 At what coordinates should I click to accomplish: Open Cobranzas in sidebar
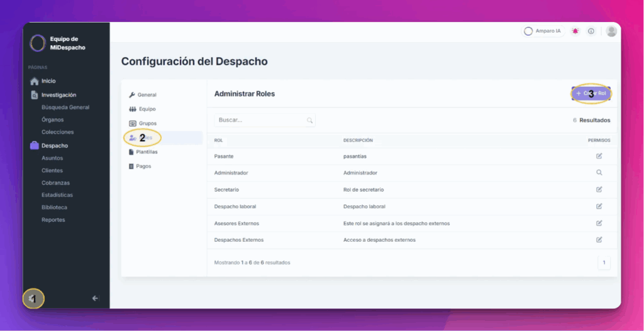click(x=55, y=183)
